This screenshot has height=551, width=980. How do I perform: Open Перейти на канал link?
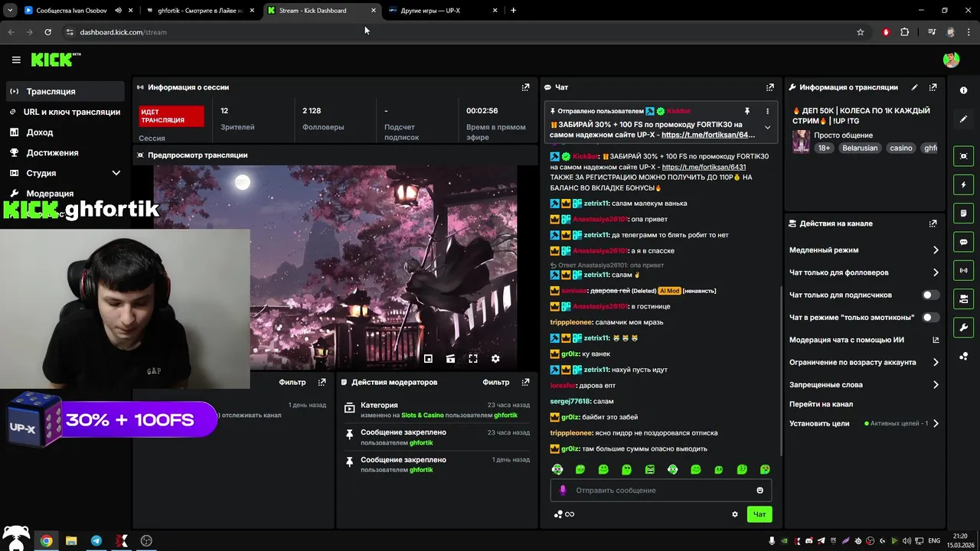821,404
